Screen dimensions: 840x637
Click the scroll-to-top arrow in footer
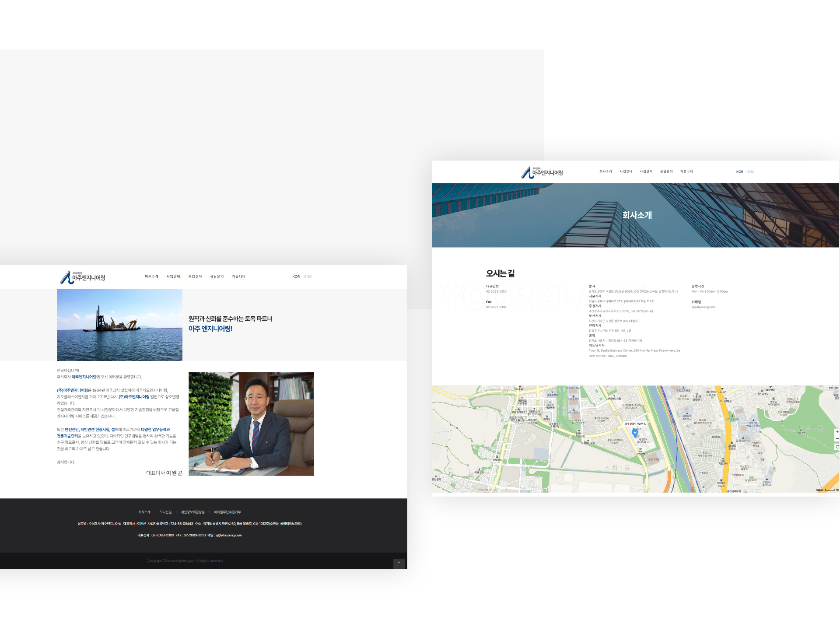coord(399,563)
